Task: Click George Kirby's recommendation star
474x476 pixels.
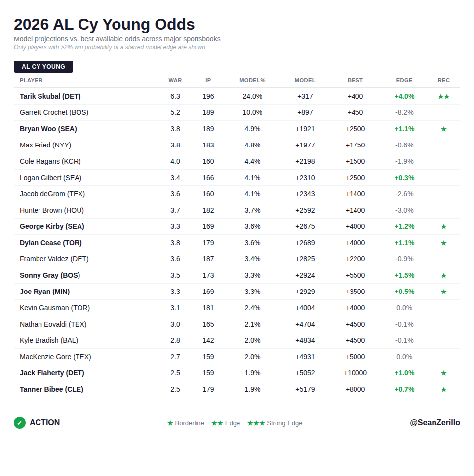Action: coord(443,227)
